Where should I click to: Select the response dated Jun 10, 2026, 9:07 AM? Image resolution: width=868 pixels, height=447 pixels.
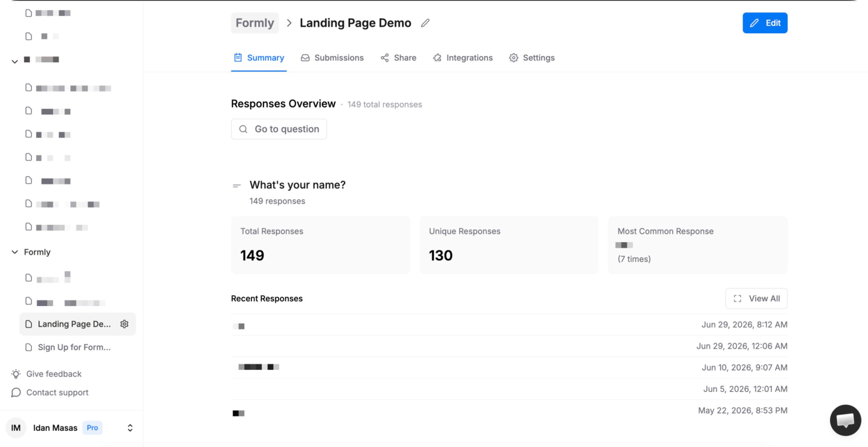click(509, 367)
